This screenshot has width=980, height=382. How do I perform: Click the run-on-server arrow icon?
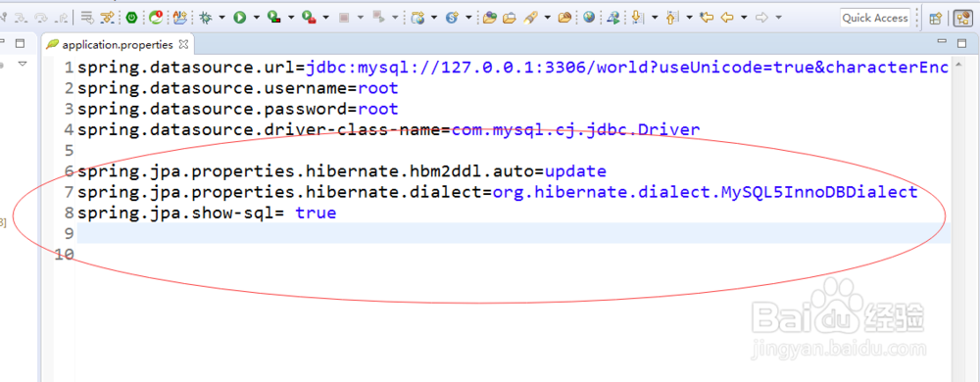(x=613, y=18)
